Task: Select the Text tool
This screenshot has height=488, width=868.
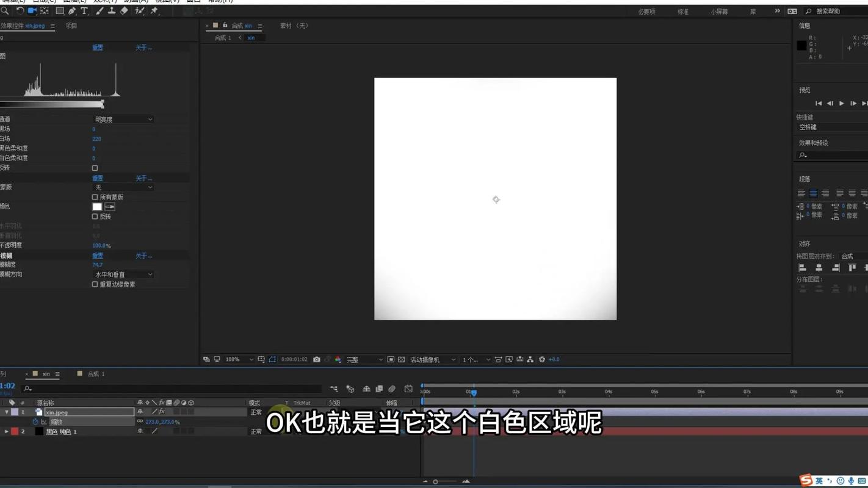Action: [x=84, y=10]
